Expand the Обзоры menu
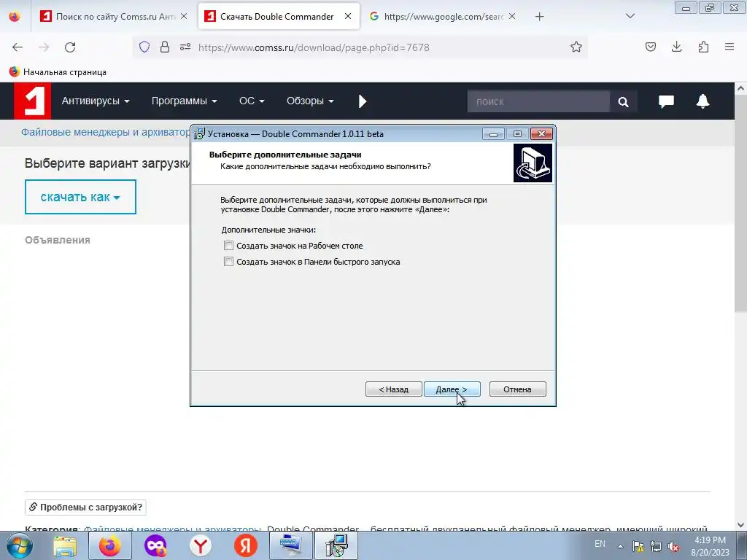747x560 pixels. point(310,101)
